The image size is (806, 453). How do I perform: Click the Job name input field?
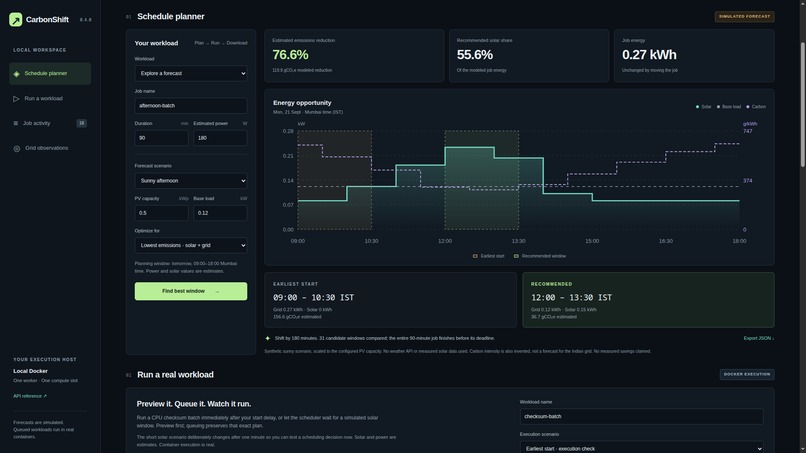(191, 106)
